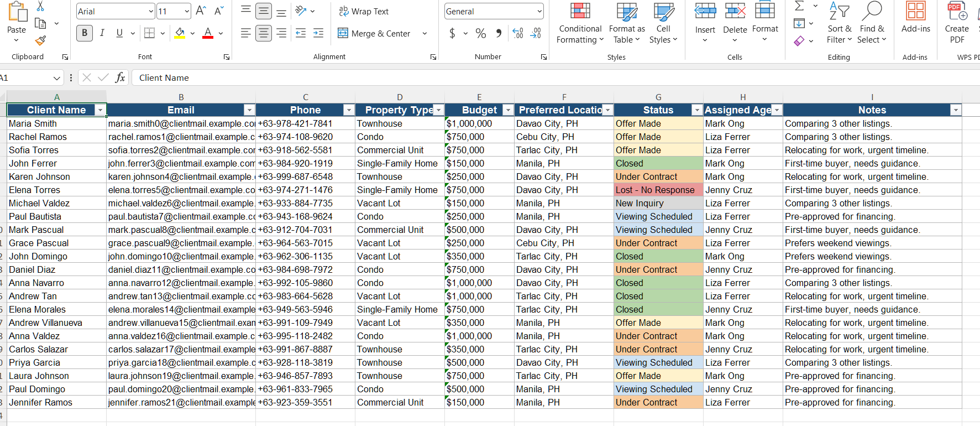
Task: Align text to the right
Action: point(281,33)
